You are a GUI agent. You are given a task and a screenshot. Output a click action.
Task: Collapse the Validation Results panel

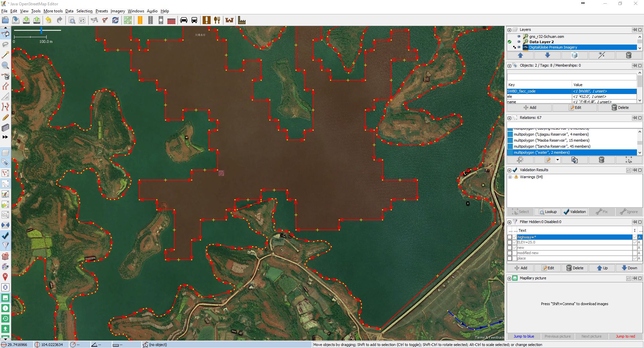point(509,170)
